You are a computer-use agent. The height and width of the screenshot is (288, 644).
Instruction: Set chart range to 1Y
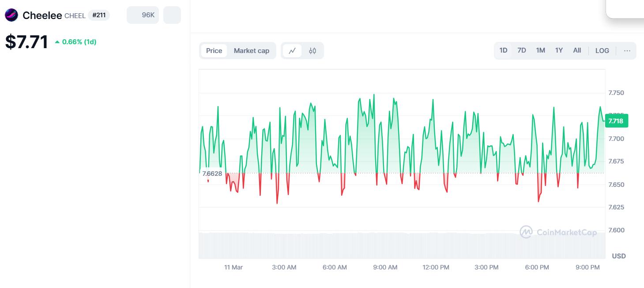coord(559,50)
